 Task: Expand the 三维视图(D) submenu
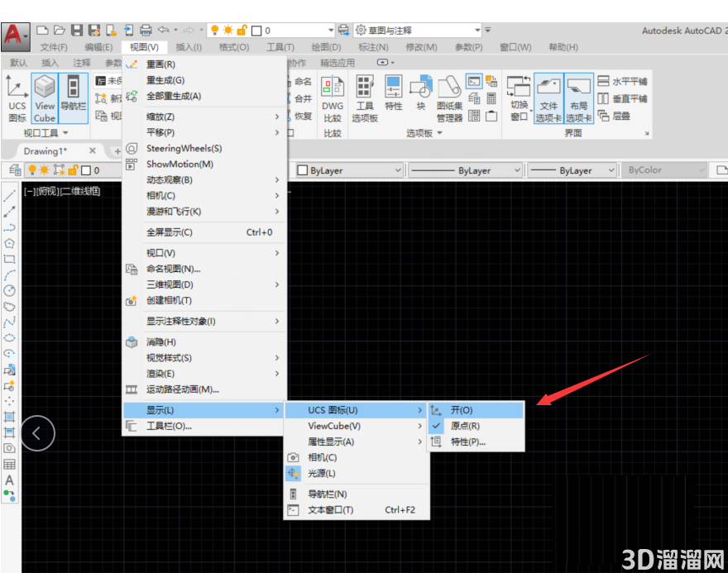(204, 285)
